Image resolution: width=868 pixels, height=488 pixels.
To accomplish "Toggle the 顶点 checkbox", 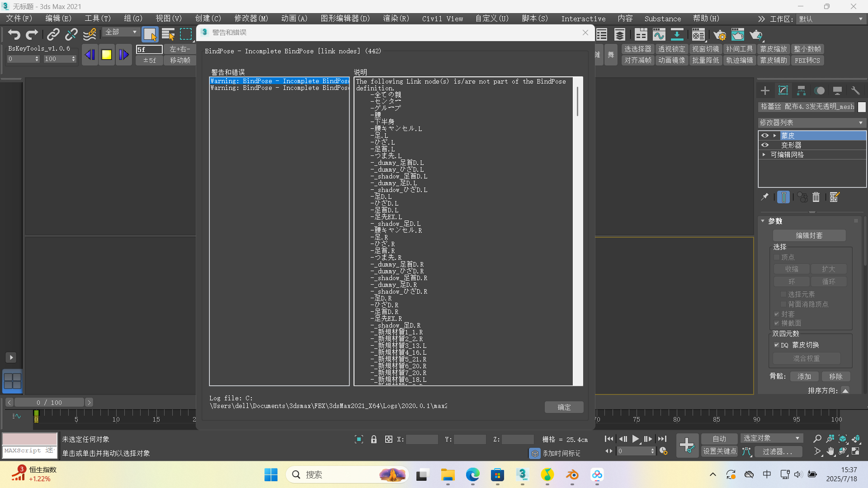I will pos(777,257).
